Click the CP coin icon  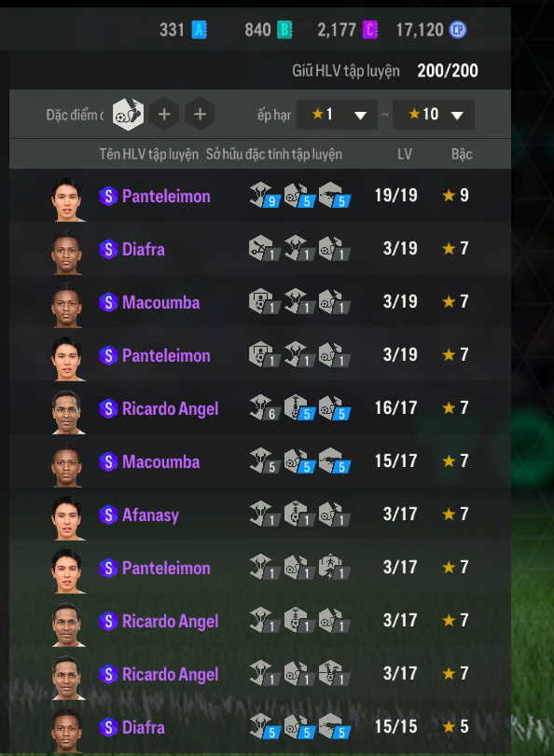point(458,30)
